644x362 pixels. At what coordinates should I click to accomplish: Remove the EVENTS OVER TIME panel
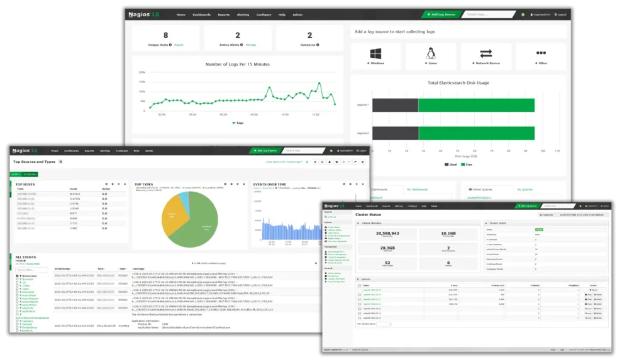(363, 184)
